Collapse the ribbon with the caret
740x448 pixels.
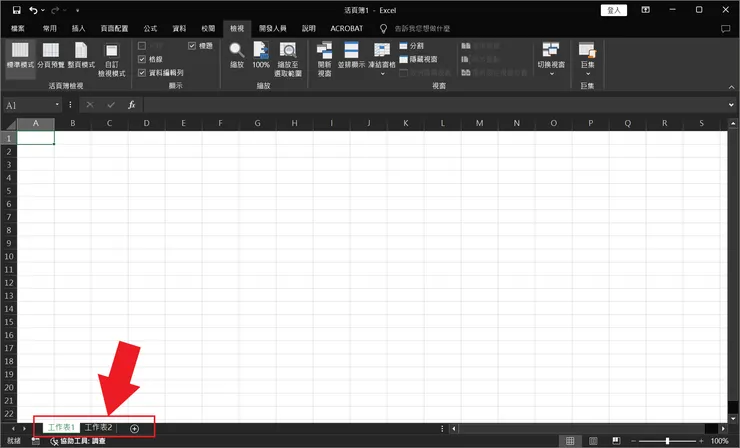click(x=731, y=87)
